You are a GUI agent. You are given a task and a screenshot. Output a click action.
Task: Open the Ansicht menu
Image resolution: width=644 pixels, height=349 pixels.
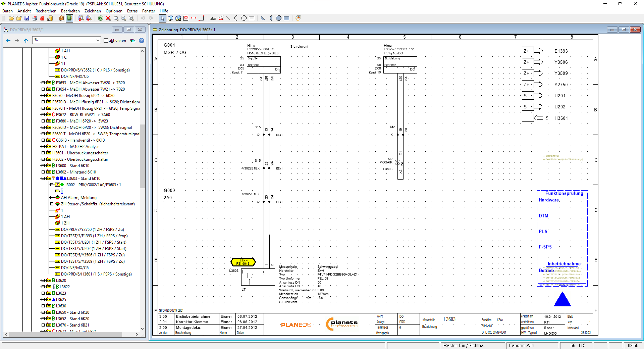point(24,11)
